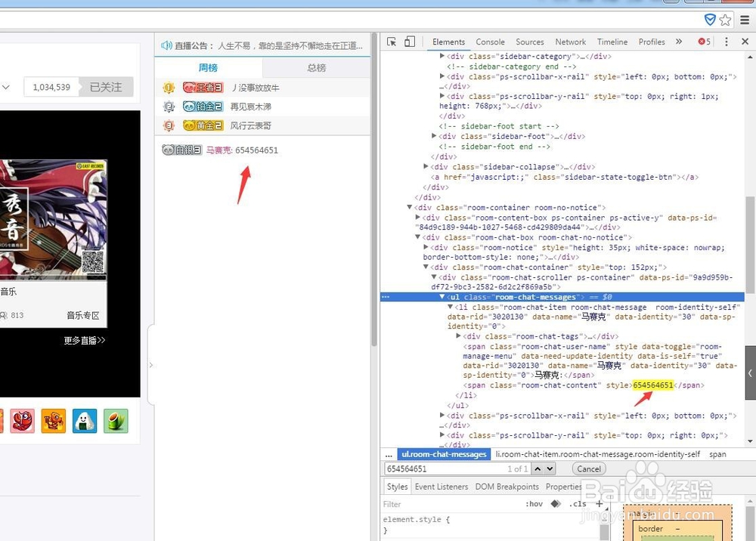Screen dimensions: 756x541
Task: Cancel the DevTools search
Action: (x=589, y=468)
